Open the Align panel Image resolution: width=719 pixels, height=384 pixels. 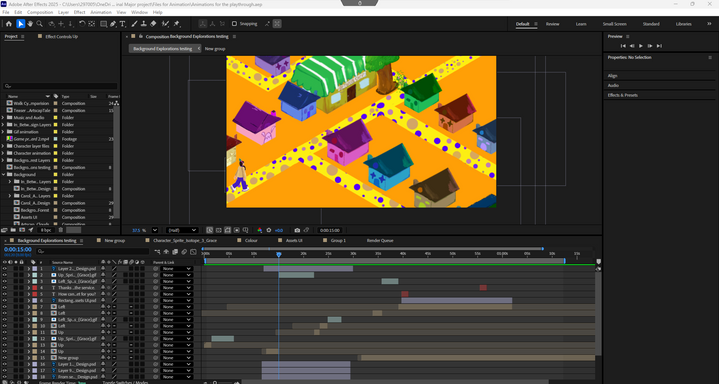click(x=612, y=76)
